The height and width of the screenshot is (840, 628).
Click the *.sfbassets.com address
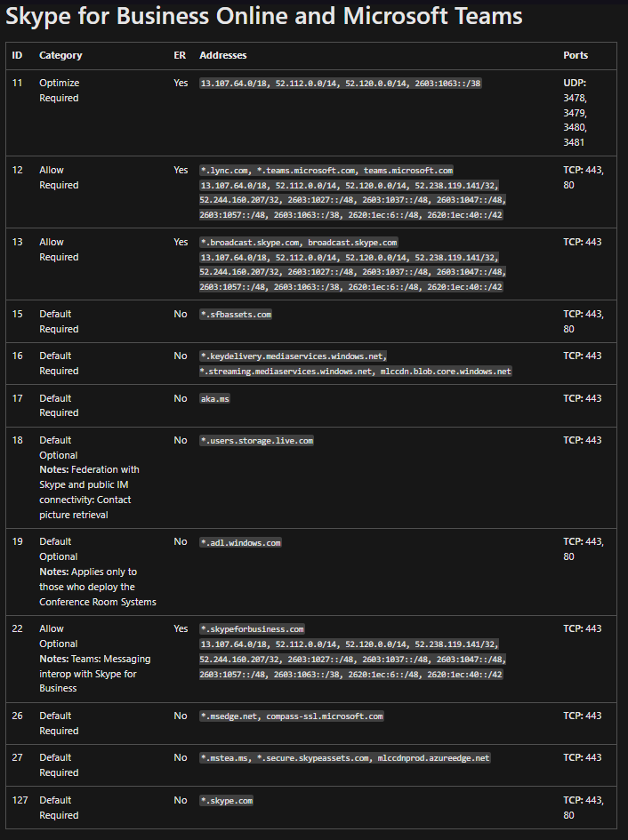[x=236, y=314]
